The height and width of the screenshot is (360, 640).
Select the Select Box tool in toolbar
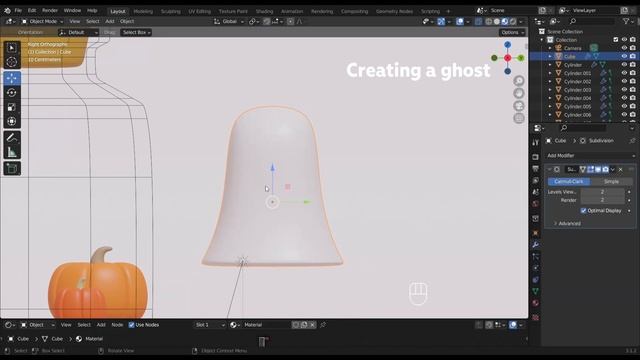click(x=11, y=48)
